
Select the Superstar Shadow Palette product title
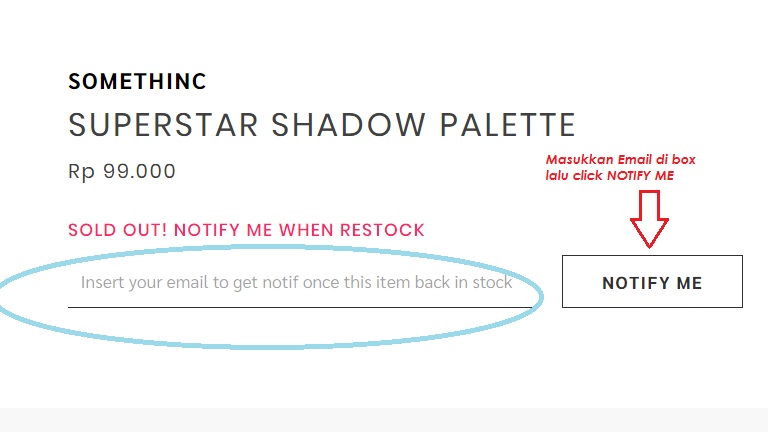pos(322,124)
